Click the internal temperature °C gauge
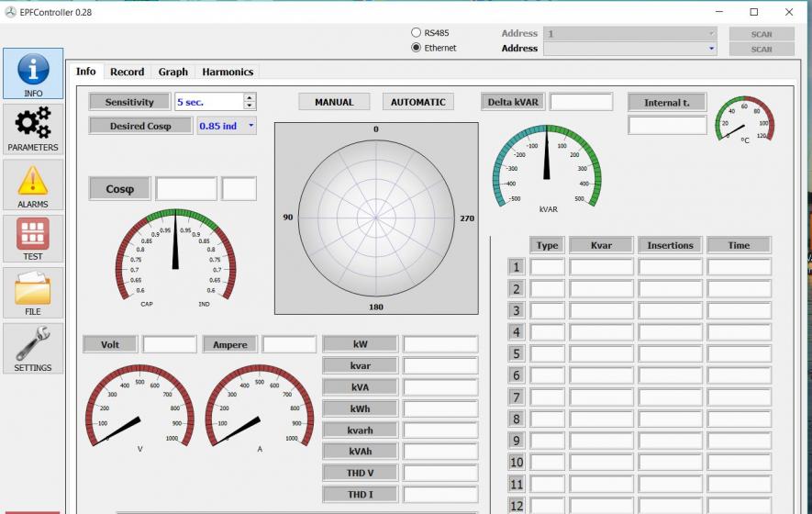 [744, 121]
